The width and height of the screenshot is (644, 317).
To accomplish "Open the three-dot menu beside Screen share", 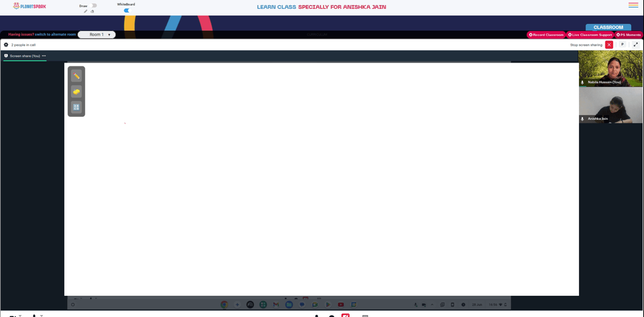I will 44,56.
